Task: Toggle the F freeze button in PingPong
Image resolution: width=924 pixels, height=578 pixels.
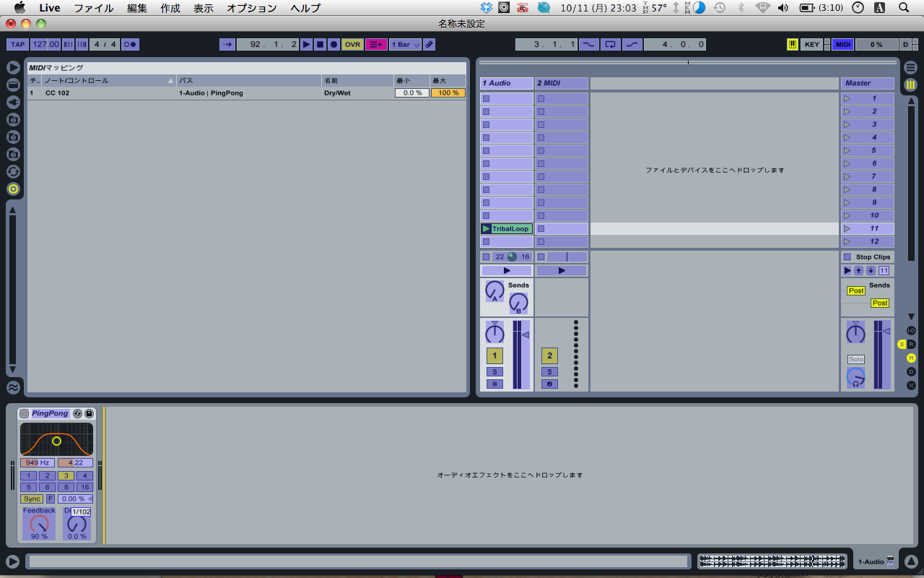Action: 51,499
